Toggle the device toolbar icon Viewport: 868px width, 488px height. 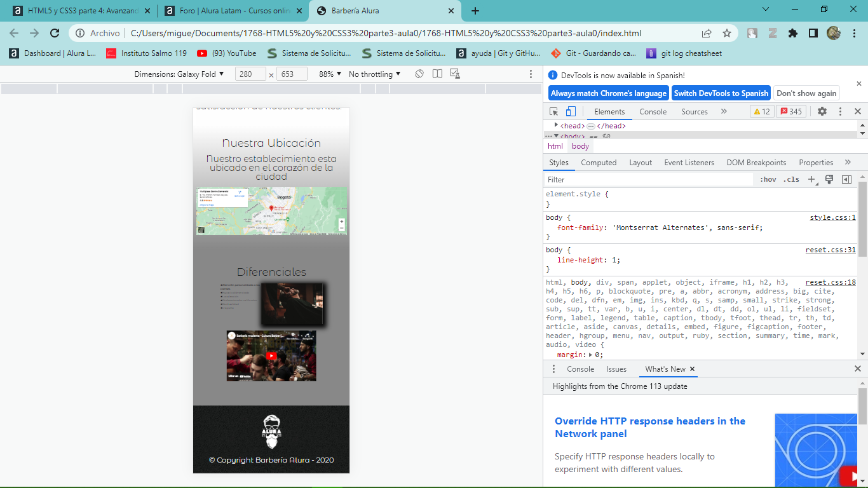click(x=571, y=111)
